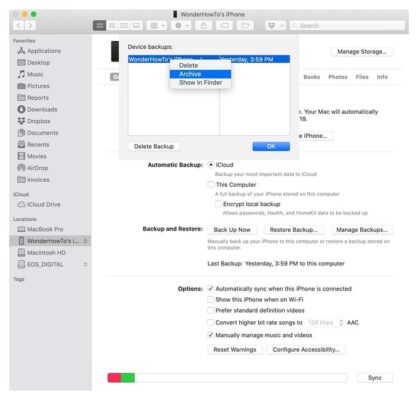Viewport: 418px width, 400px height.
Task: Switch to the Books tab
Action: coord(312,77)
